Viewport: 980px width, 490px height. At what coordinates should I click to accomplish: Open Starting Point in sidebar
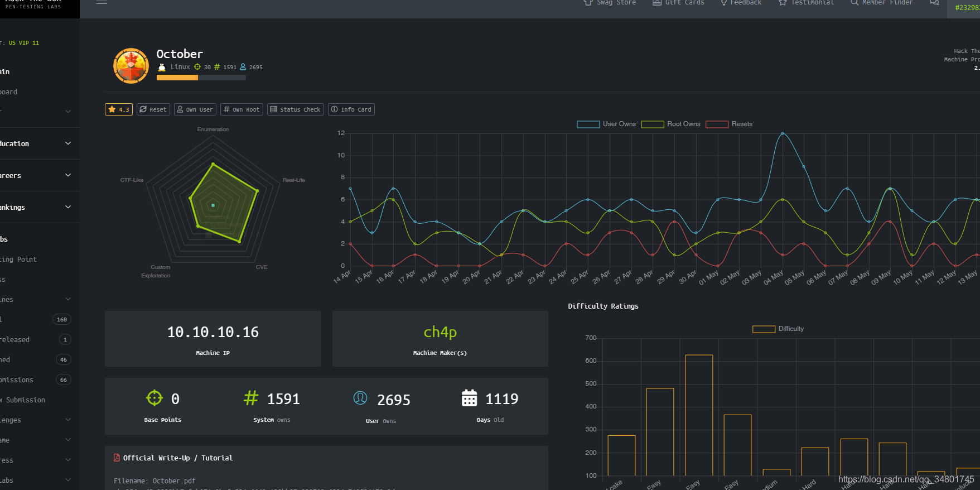(x=18, y=259)
